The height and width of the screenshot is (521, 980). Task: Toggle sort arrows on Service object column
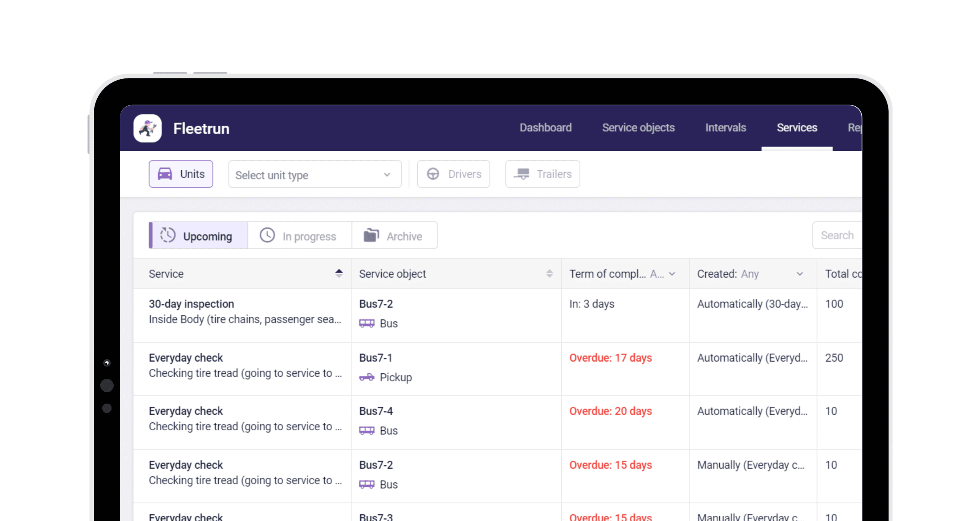[549, 274]
